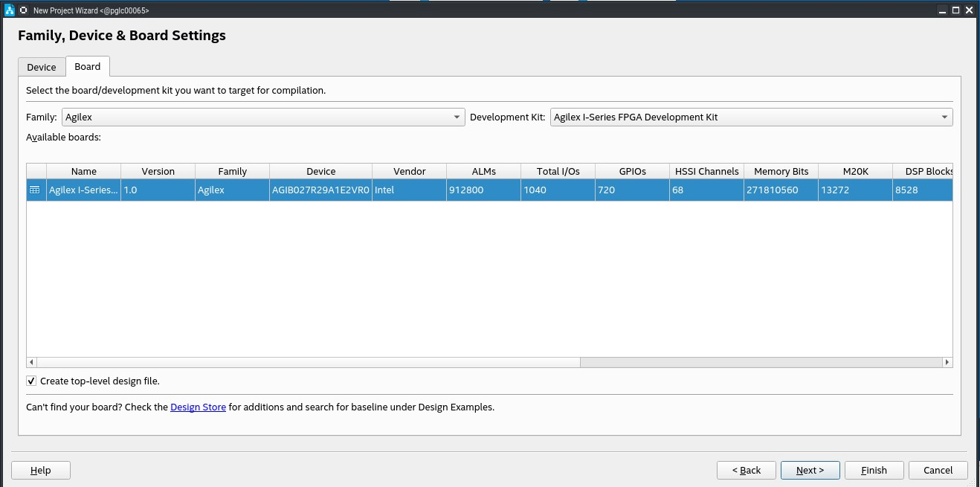This screenshot has height=487, width=980.
Task: Click the Finish button
Action: [874, 470]
